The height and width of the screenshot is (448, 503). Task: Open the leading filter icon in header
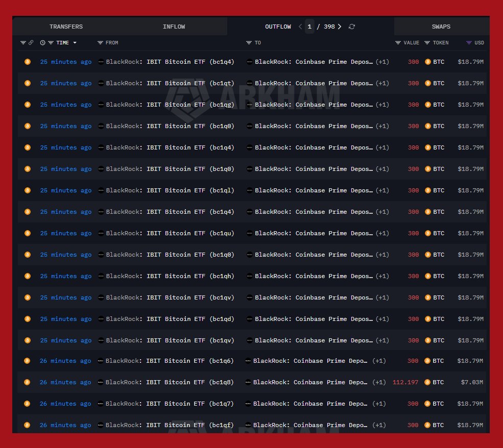click(x=23, y=43)
